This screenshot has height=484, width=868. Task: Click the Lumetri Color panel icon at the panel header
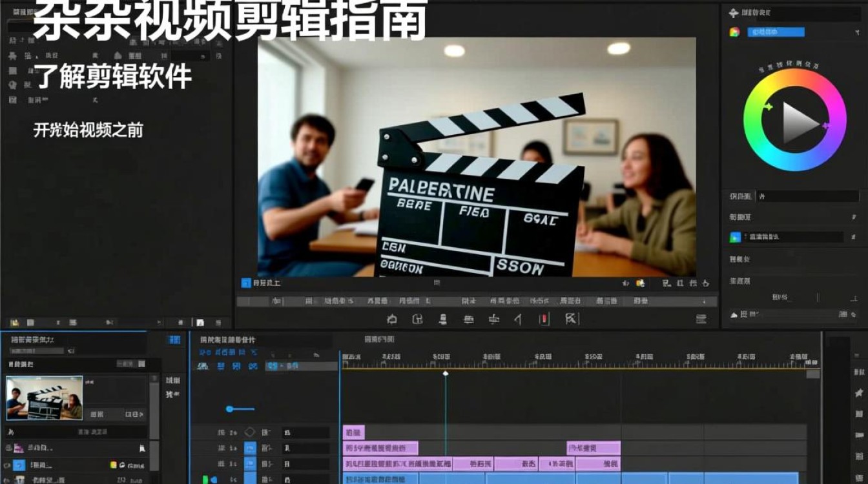735,13
